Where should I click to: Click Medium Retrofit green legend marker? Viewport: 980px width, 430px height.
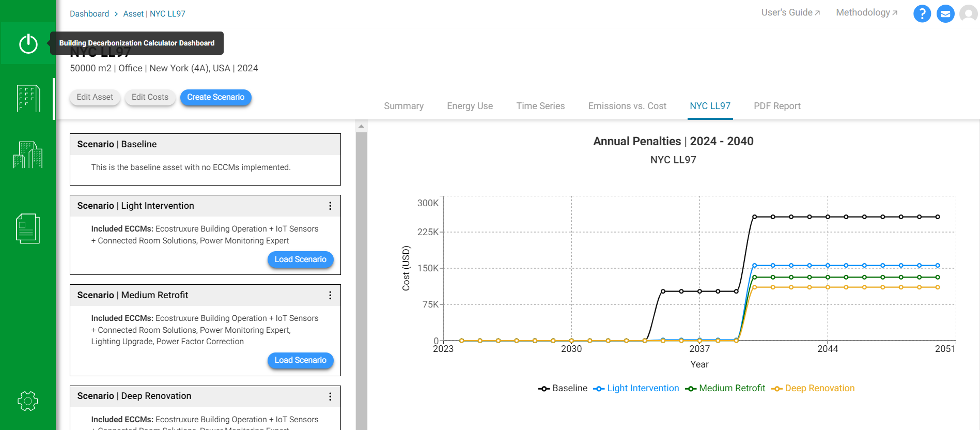pyautogui.click(x=691, y=389)
